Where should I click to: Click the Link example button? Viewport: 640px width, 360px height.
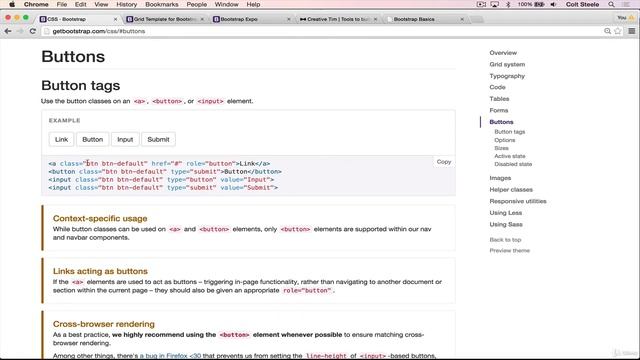(61, 139)
